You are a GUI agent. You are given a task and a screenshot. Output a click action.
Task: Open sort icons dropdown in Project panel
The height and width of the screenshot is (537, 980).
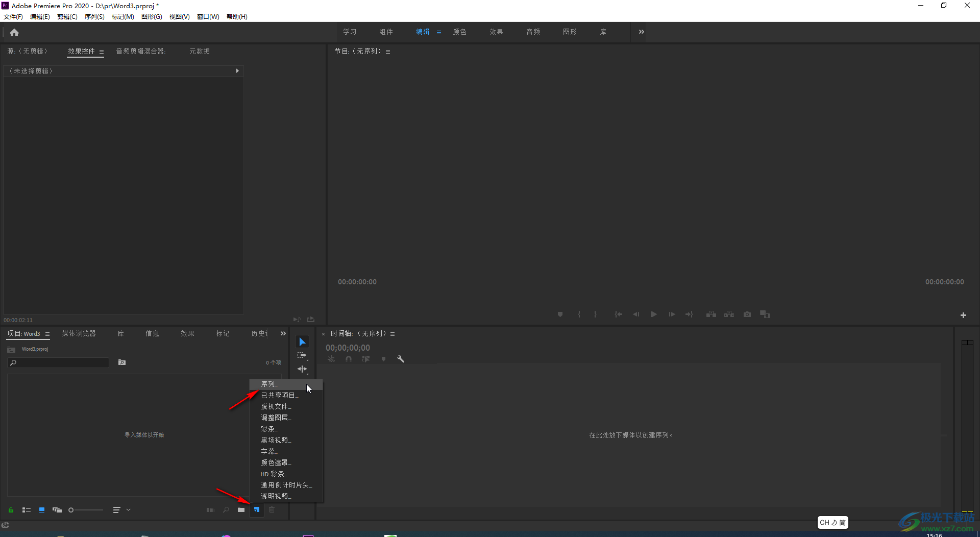122,510
